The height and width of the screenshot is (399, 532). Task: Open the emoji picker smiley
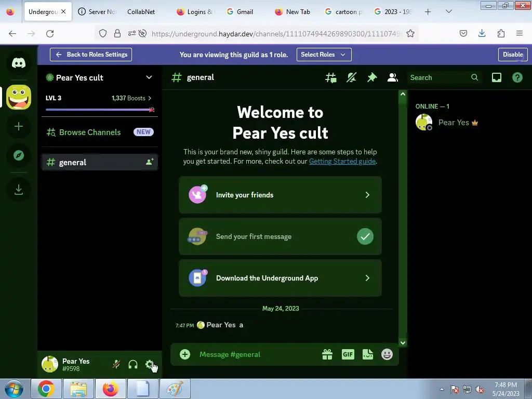(x=387, y=354)
